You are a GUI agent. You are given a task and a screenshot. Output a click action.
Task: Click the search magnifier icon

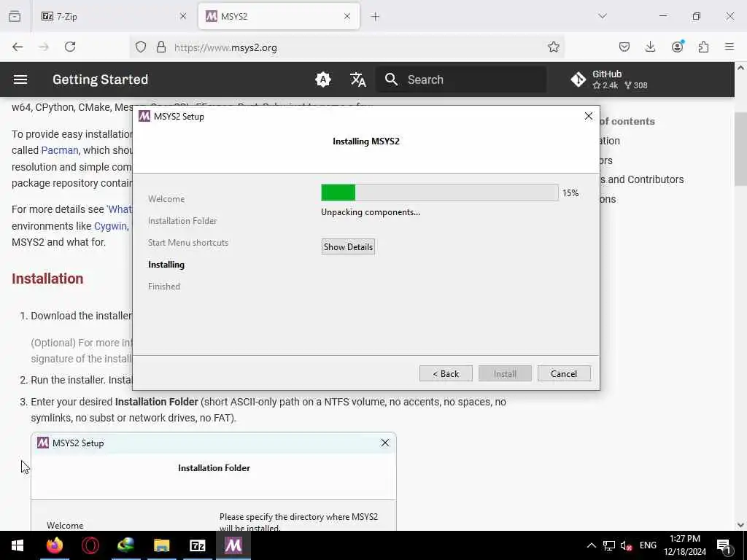[x=391, y=79]
